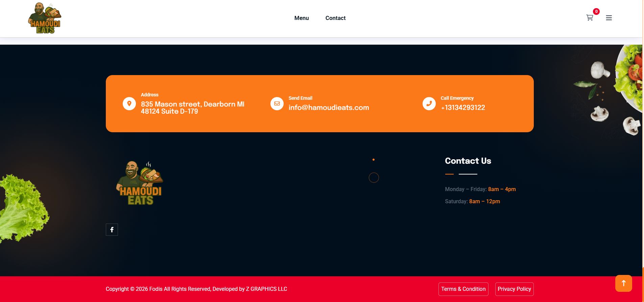The height and width of the screenshot is (302, 644).
Task: Click the 835 Mason street address text
Action: pos(192,108)
